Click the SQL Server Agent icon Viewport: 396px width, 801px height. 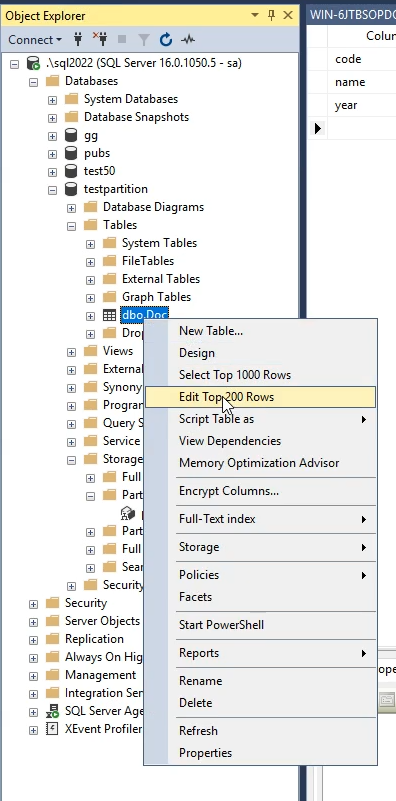(52, 711)
